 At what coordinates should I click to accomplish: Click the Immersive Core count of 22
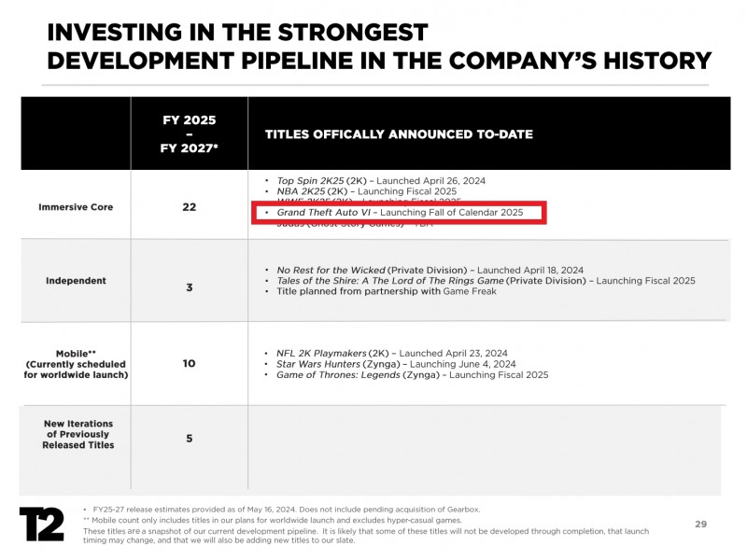pos(189,207)
